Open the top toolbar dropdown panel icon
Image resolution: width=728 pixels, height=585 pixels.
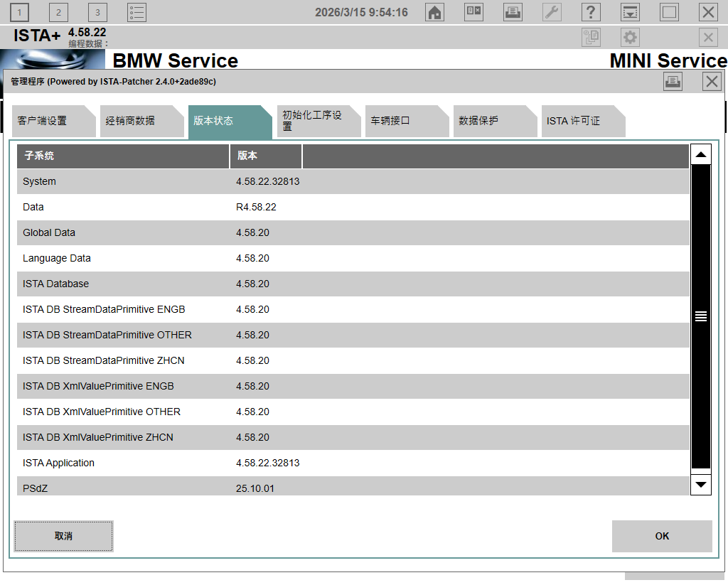coord(630,12)
